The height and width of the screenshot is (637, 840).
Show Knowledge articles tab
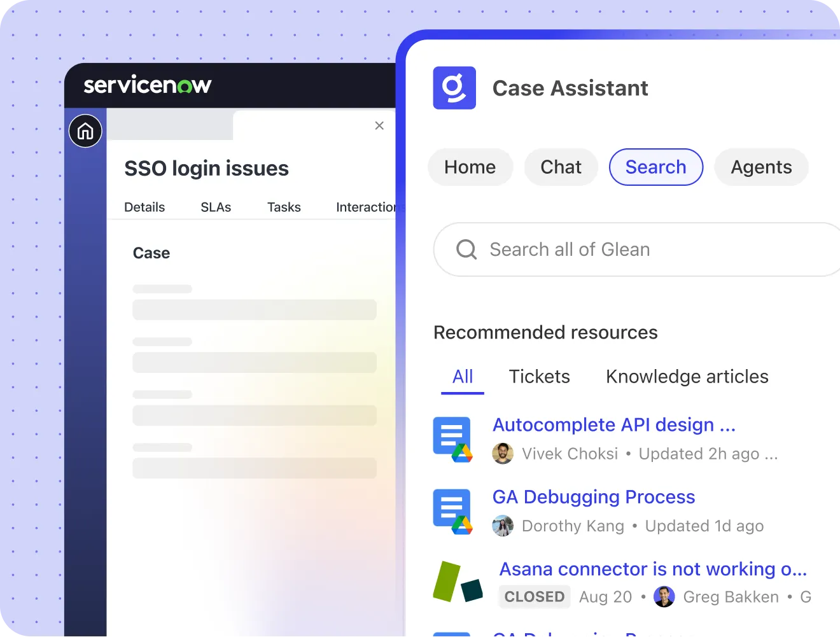pyautogui.click(x=687, y=377)
